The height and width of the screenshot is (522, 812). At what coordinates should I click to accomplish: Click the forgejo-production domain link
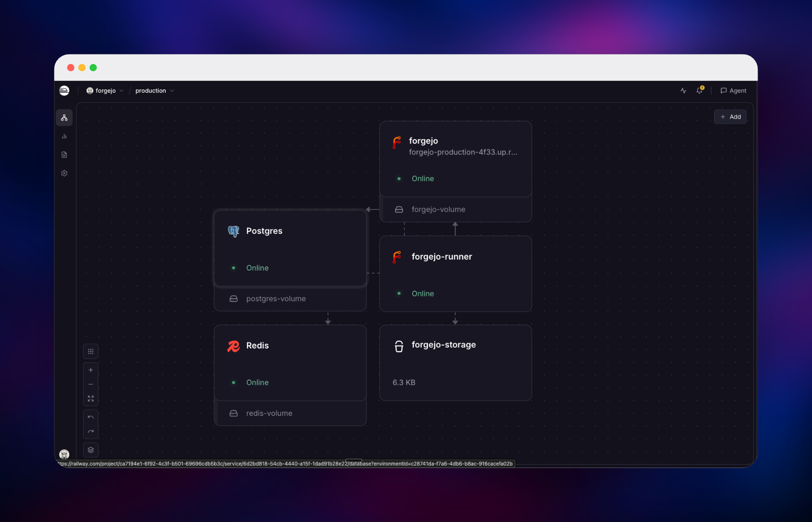(463, 152)
